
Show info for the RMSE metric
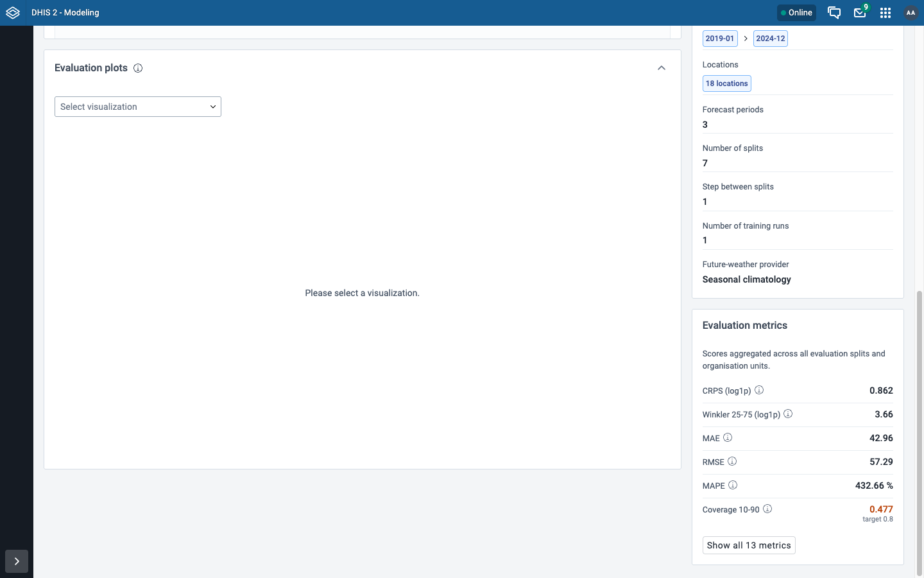732,461
